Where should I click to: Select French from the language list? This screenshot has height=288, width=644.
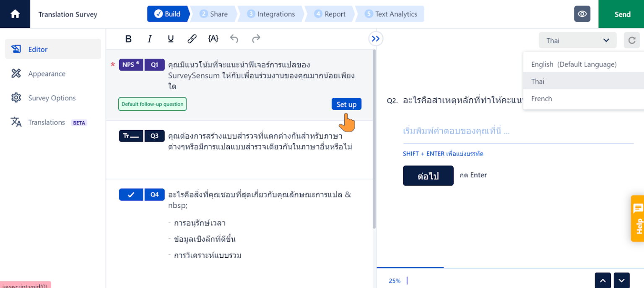(x=542, y=99)
